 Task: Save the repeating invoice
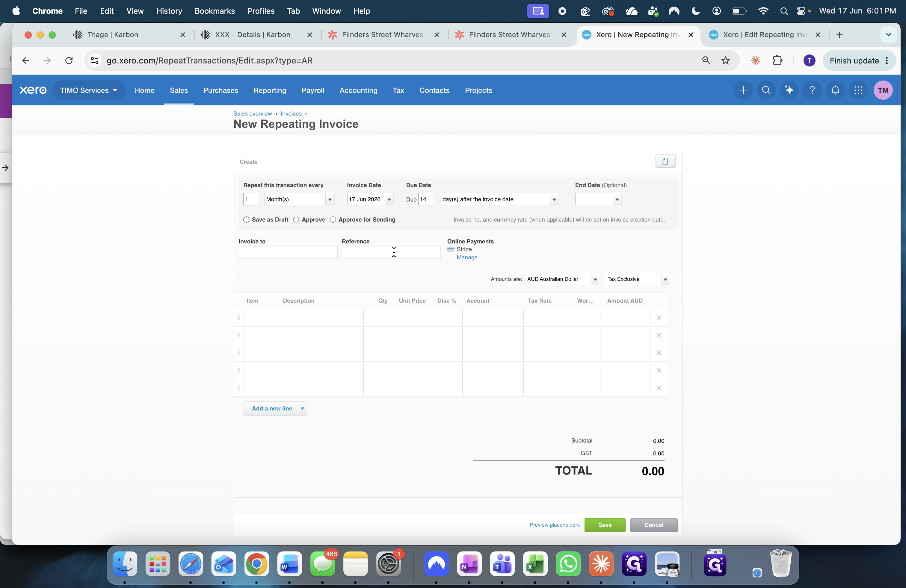[605, 525]
